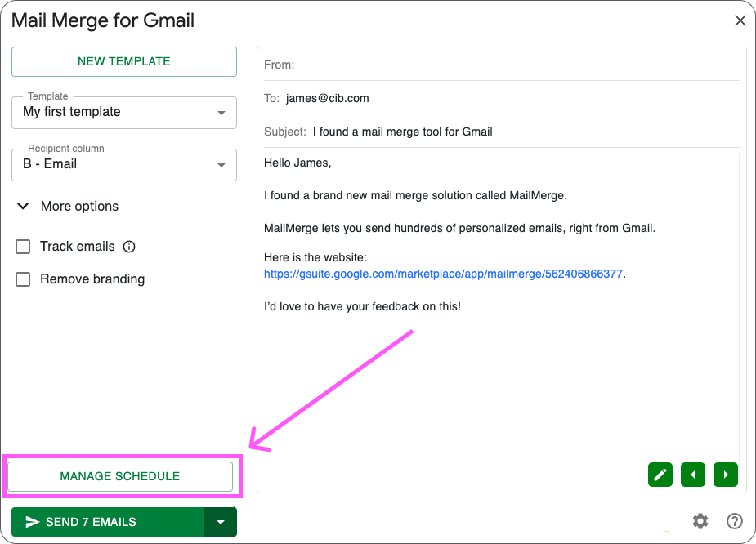Click the sentence about sending hundreds of personalized emails
756x544 pixels.
[459, 228]
